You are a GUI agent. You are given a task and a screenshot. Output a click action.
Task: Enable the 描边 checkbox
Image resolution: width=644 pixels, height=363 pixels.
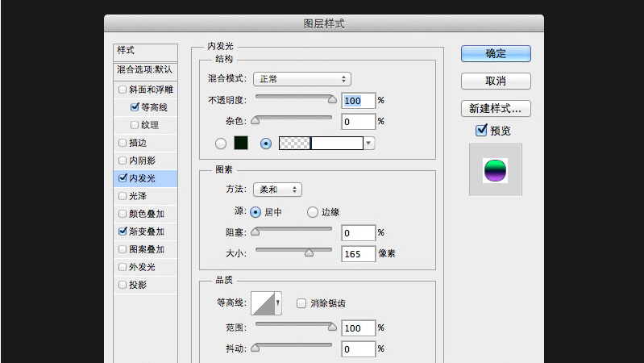(x=123, y=143)
